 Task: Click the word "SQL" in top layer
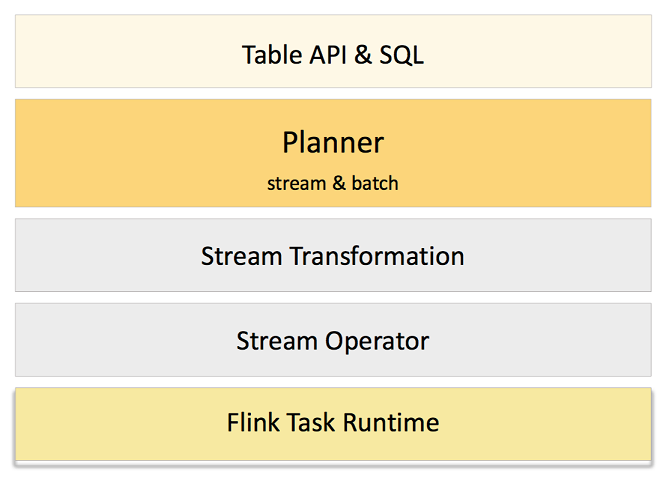click(x=401, y=54)
